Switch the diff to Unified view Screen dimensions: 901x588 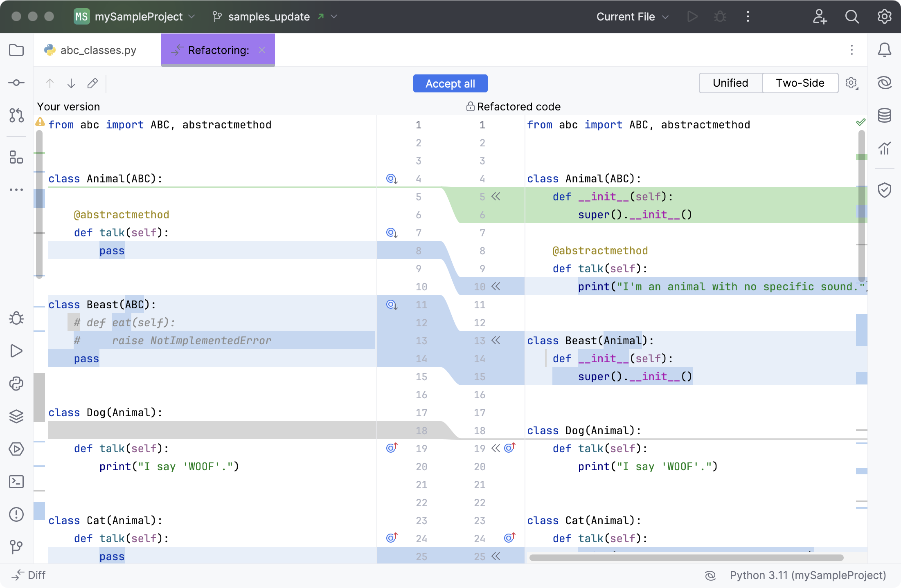click(730, 83)
